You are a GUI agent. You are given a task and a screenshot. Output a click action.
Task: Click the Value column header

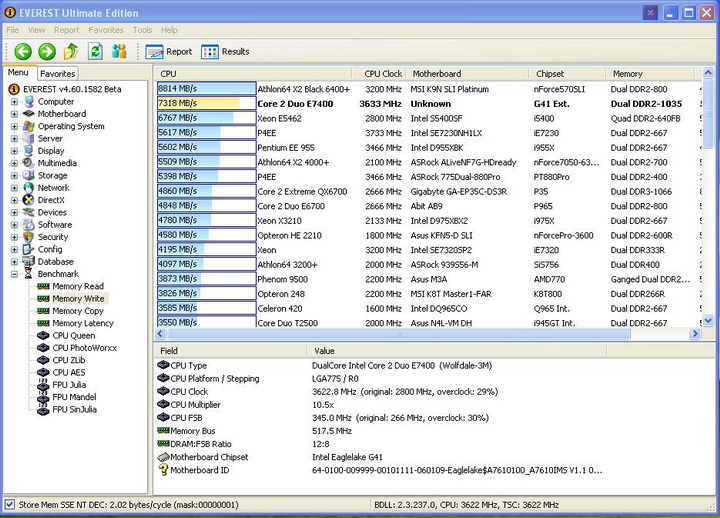456,351
